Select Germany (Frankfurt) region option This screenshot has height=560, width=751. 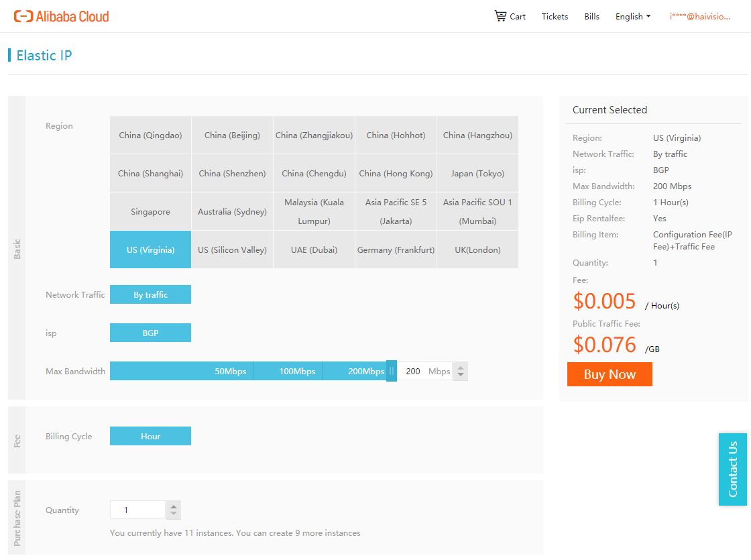396,250
